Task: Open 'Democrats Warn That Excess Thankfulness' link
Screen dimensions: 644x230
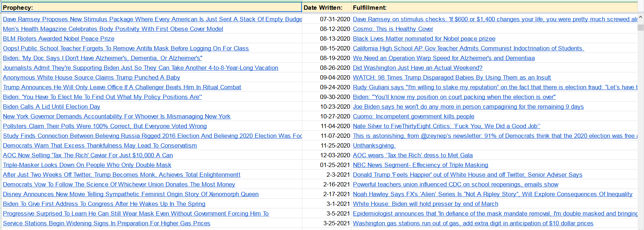Action: [100, 146]
